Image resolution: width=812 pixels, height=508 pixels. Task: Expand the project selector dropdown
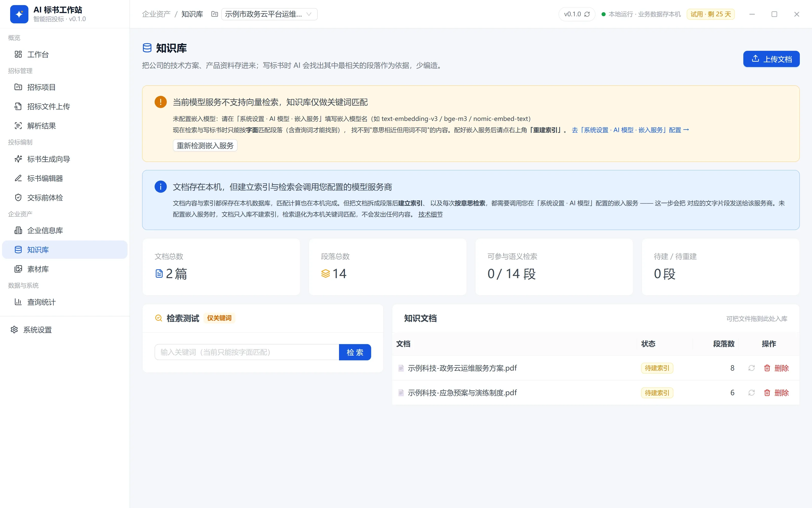coord(269,14)
